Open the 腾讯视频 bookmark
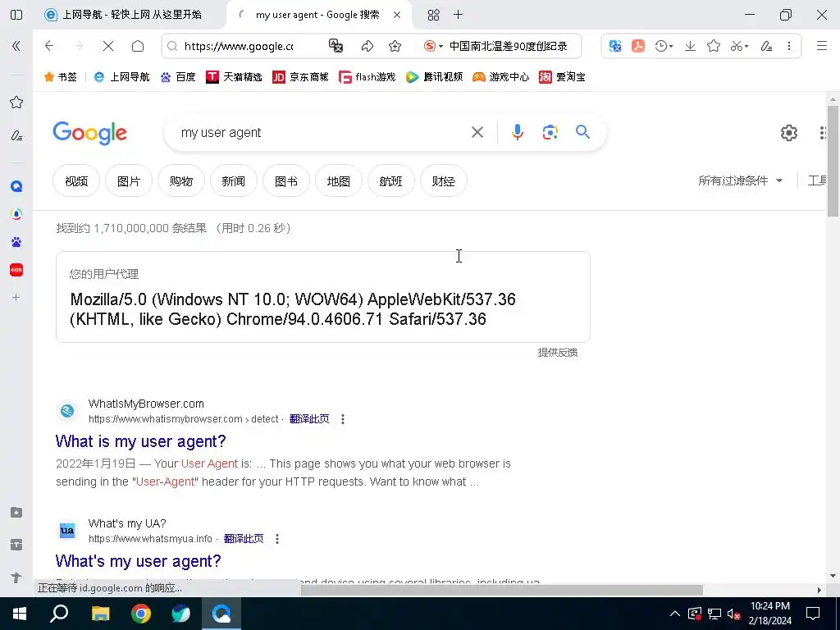This screenshot has width=840, height=630. (434, 77)
